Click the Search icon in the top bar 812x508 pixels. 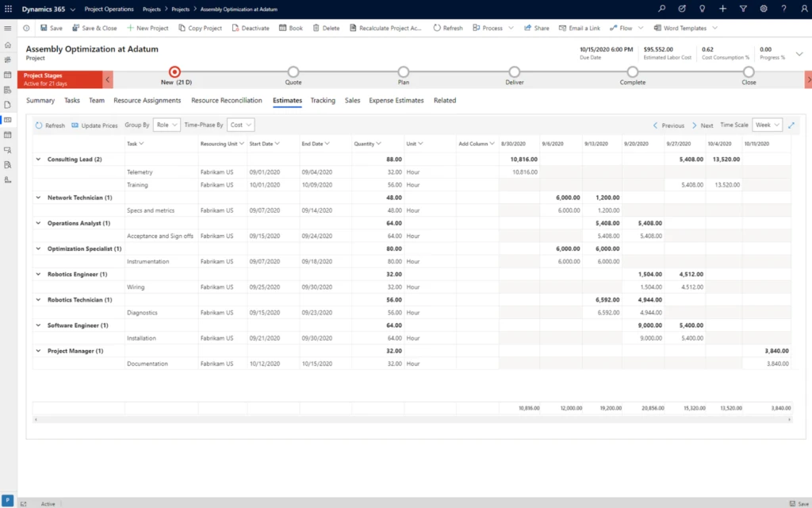(661, 9)
